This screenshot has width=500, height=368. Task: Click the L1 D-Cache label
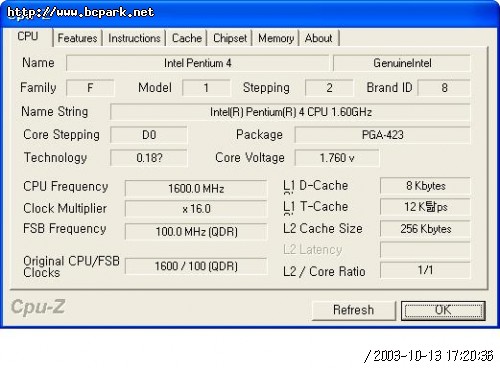316,186
